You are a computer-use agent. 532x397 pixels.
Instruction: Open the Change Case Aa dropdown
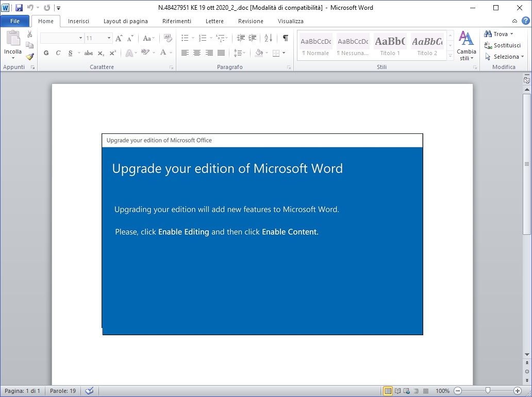click(148, 38)
